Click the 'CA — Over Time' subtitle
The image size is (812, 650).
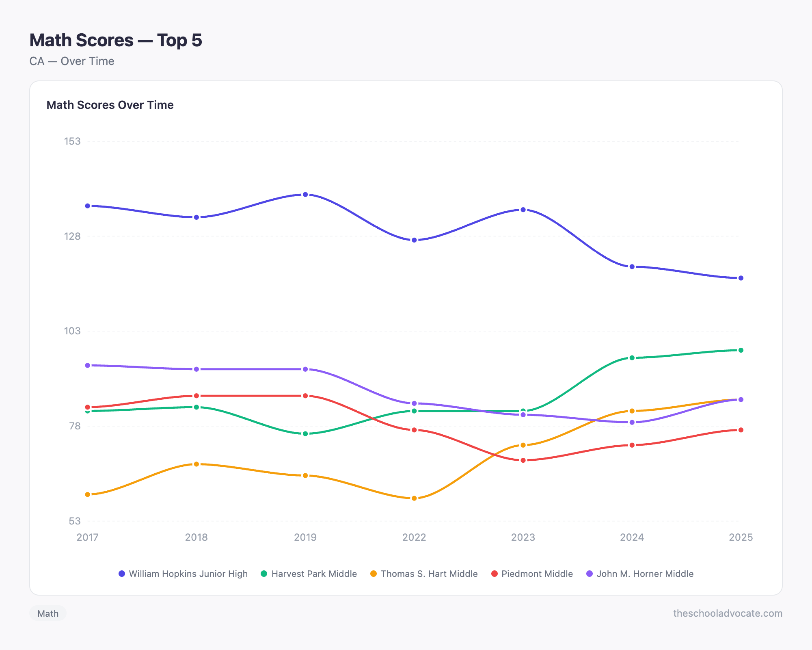click(x=72, y=61)
